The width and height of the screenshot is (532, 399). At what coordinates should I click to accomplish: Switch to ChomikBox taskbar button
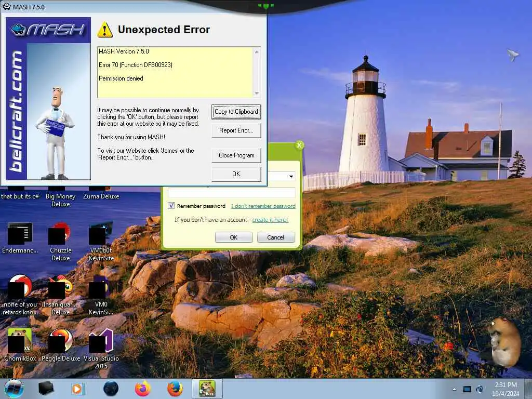[207, 389]
